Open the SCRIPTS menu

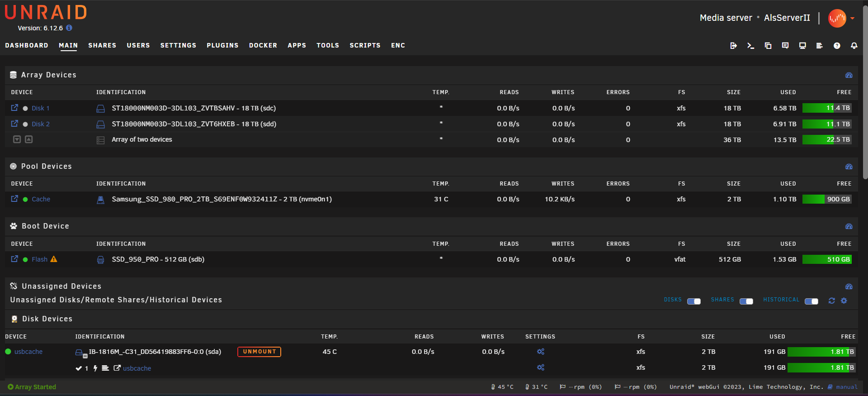click(x=365, y=45)
